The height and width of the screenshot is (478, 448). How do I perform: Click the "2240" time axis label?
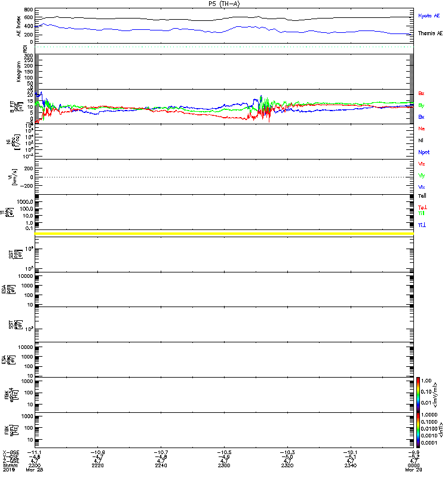[161, 465]
